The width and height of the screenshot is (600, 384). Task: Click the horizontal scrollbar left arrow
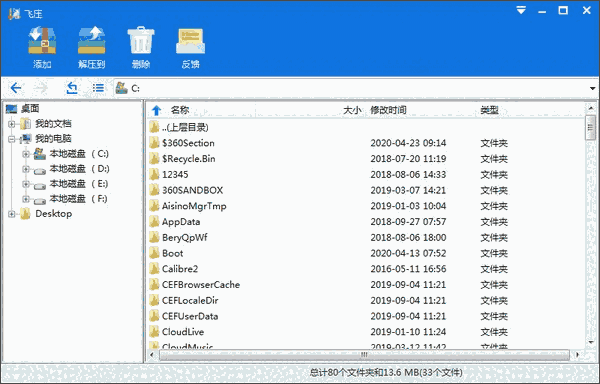click(x=152, y=355)
